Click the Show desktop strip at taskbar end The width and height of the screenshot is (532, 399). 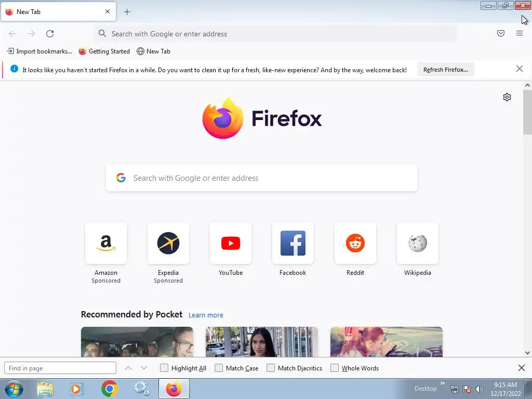(x=528, y=389)
